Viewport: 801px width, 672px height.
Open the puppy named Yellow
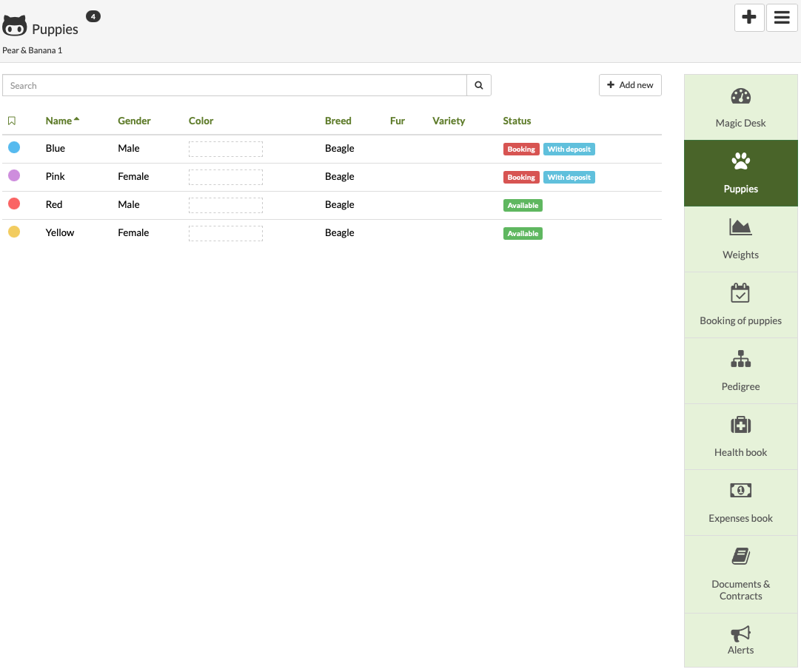60,232
